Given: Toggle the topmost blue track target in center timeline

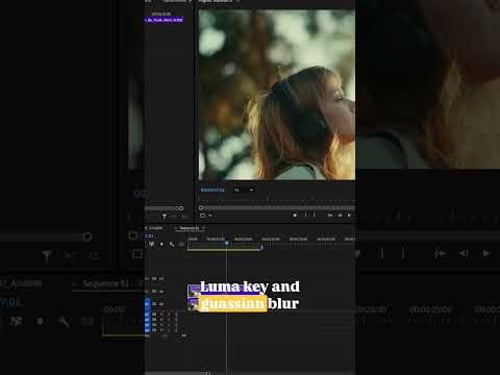Looking at the screenshot, I should pos(147,304).
